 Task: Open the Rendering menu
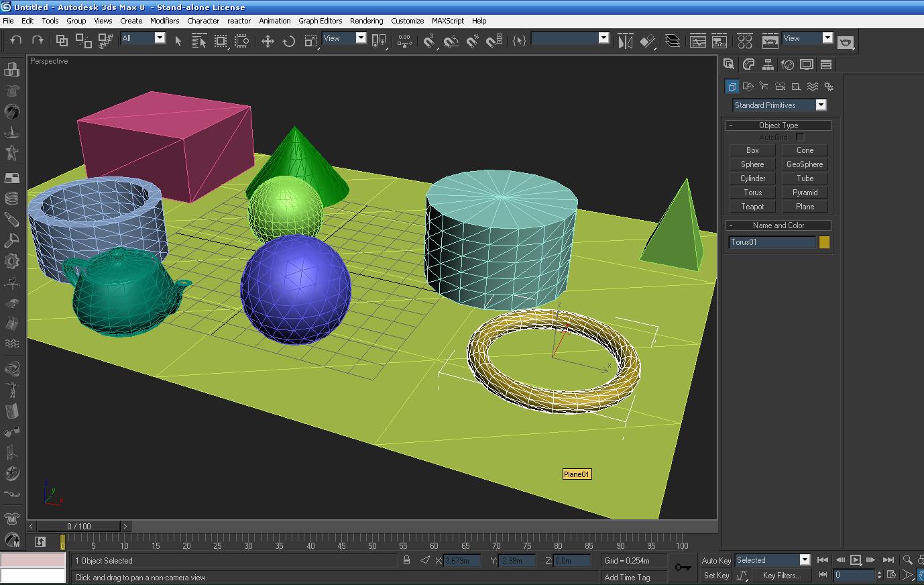[367, 21]
